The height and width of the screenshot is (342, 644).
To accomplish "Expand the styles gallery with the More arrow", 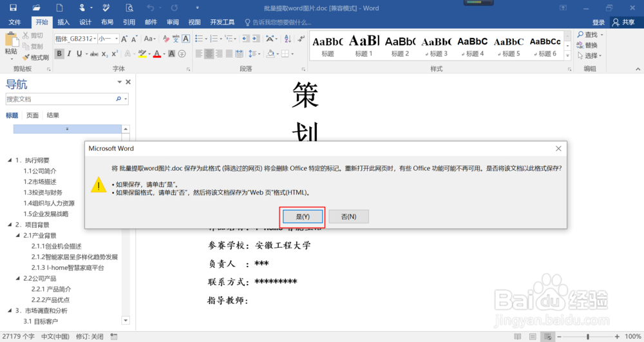I will [567, 55].
